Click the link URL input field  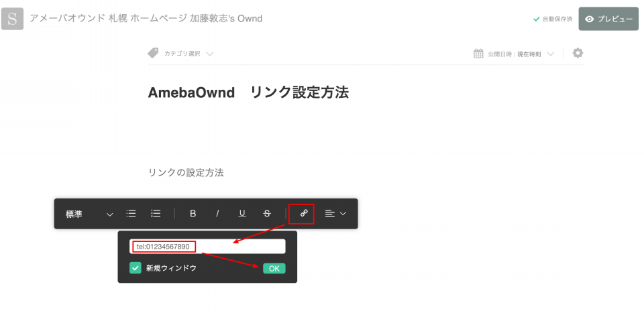[x=207, y=247]
